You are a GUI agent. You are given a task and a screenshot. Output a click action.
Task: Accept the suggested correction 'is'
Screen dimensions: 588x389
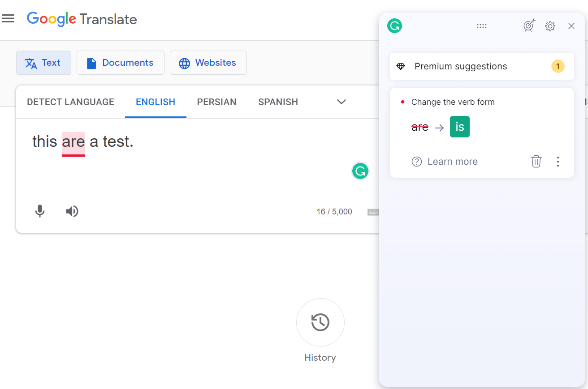click(459, 127)
